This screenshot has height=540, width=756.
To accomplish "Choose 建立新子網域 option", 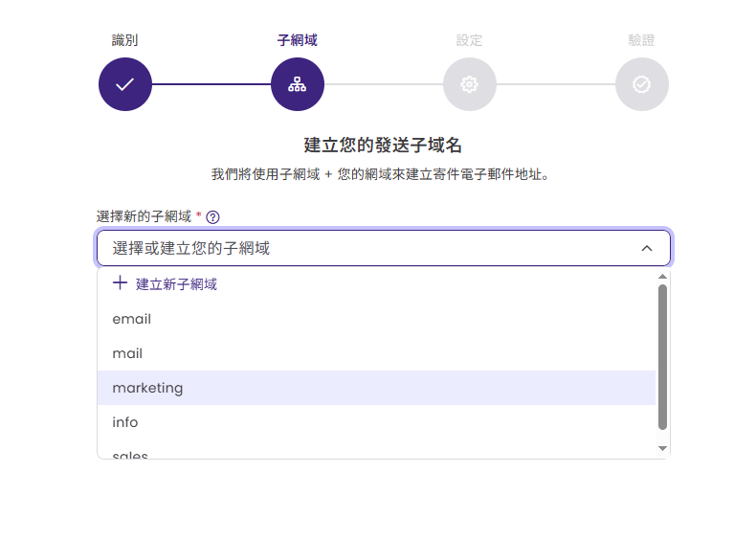I will 376,284.
